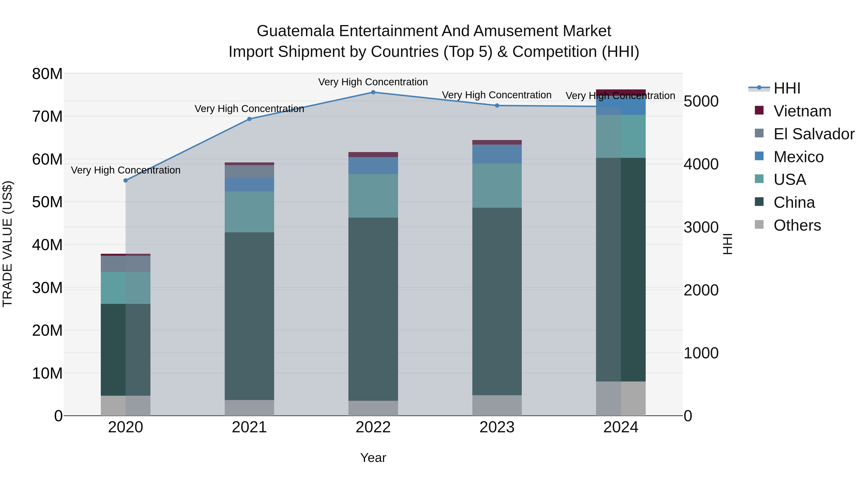Click the Very High Concentration label above 2020
This screenshot has width=868, height=488.
point(126,170)
